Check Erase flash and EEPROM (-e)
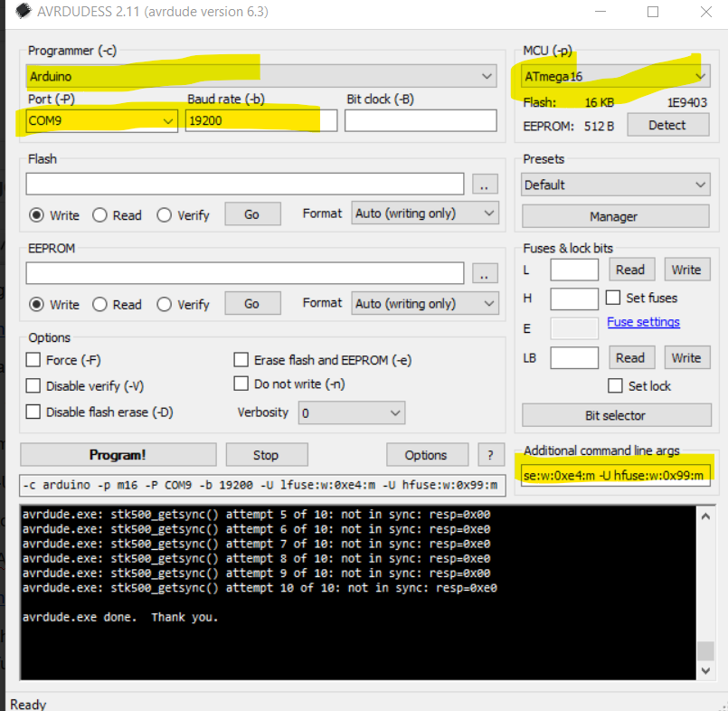 (x=241, y=359)
